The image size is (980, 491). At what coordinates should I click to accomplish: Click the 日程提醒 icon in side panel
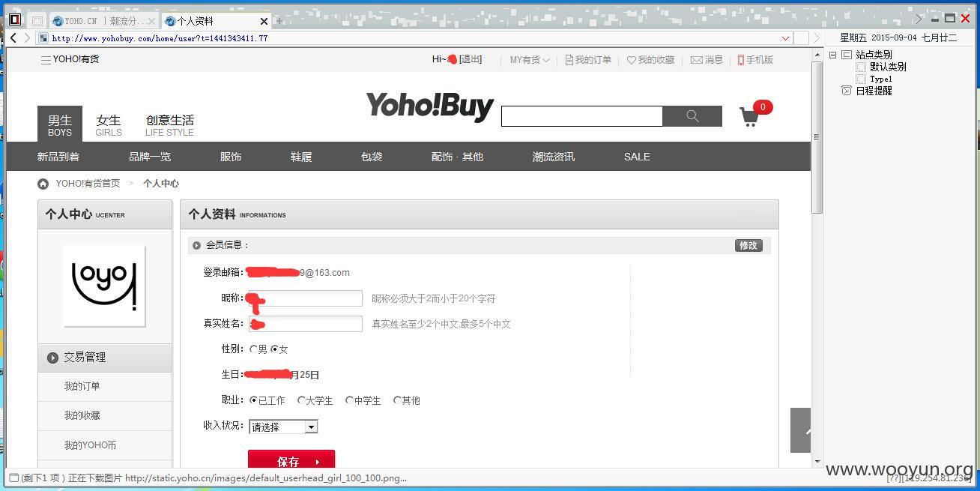click(x=847, y=91)
